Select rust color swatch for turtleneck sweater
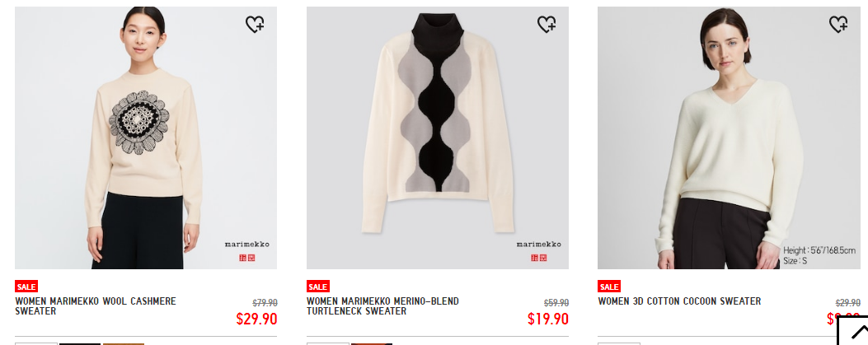The width and height of the screenshot is (868, 345). [372, 344]
